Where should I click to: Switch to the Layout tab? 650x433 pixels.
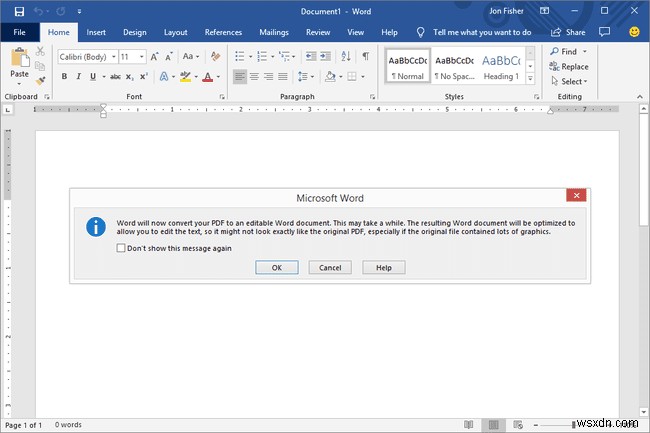coord(175,32)
